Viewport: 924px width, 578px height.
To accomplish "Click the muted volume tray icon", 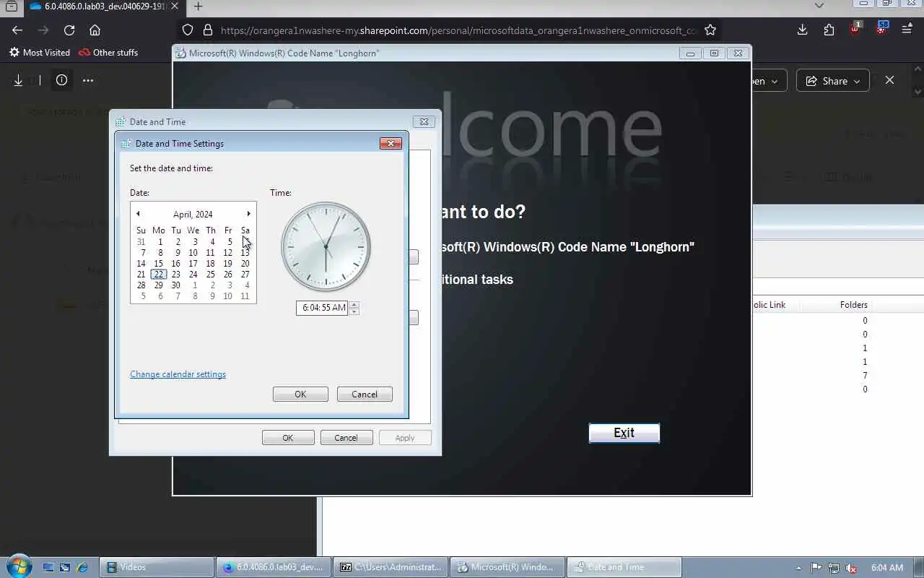I will (x=851, y=568).
